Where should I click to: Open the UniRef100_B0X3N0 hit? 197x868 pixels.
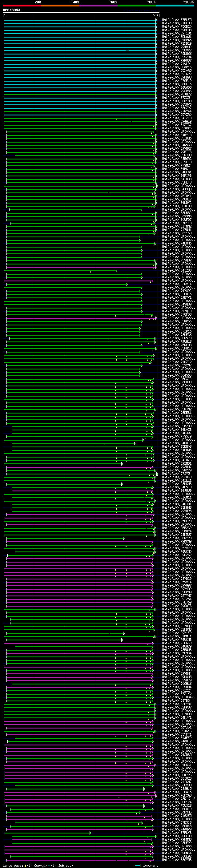177,216
